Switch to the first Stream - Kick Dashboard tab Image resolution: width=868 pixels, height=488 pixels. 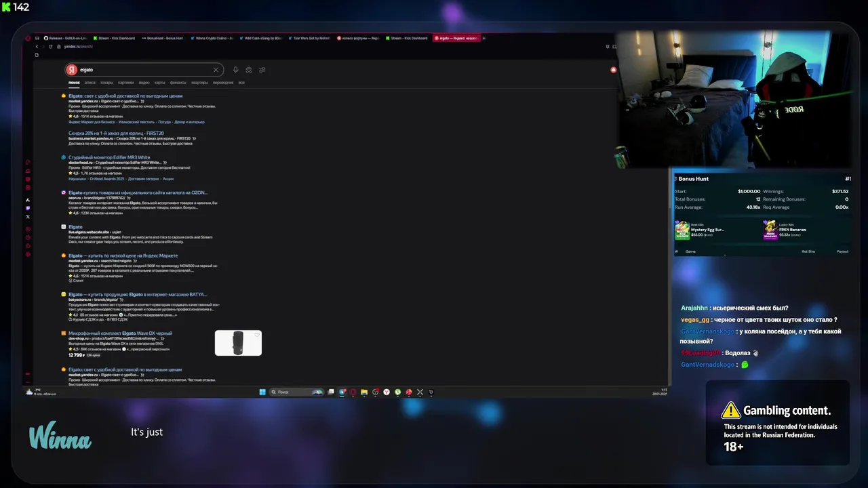pyautogui.click(x=113, y=38)
